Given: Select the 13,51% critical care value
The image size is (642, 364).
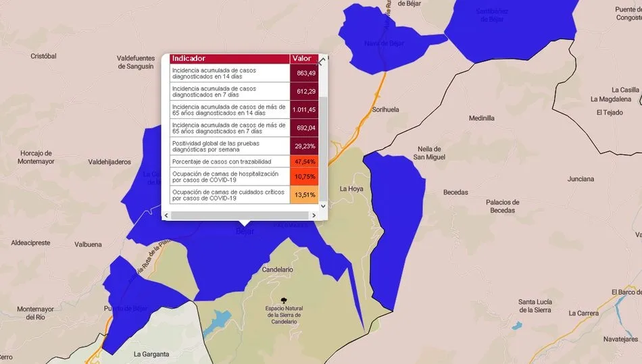Looking at the screenshot, I should pos(304,195).
